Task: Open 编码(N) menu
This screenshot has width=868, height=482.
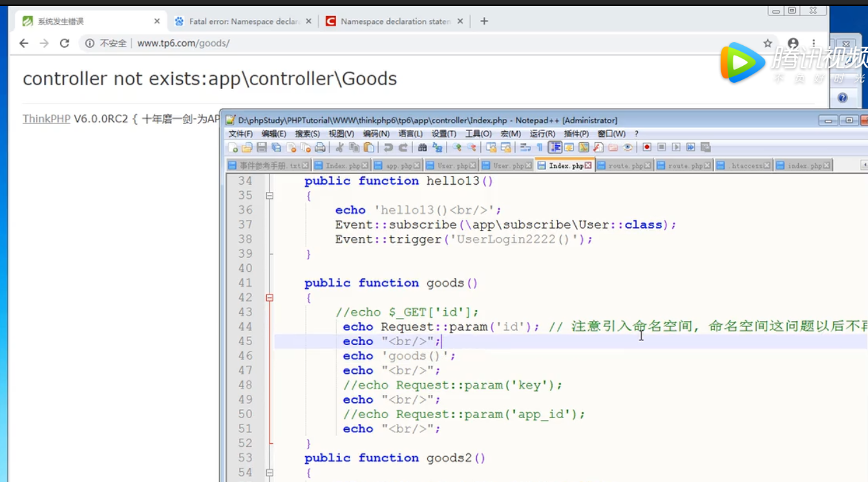Action: coord(376,134)
